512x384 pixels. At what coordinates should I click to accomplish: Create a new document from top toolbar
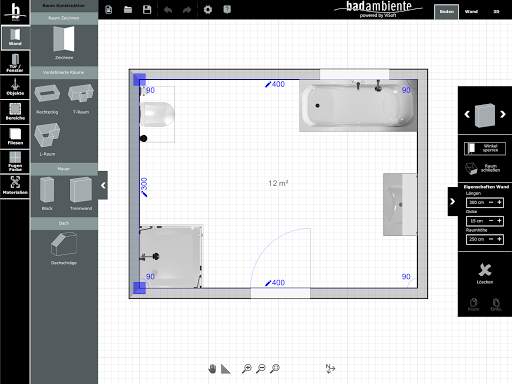coord(108,10)
